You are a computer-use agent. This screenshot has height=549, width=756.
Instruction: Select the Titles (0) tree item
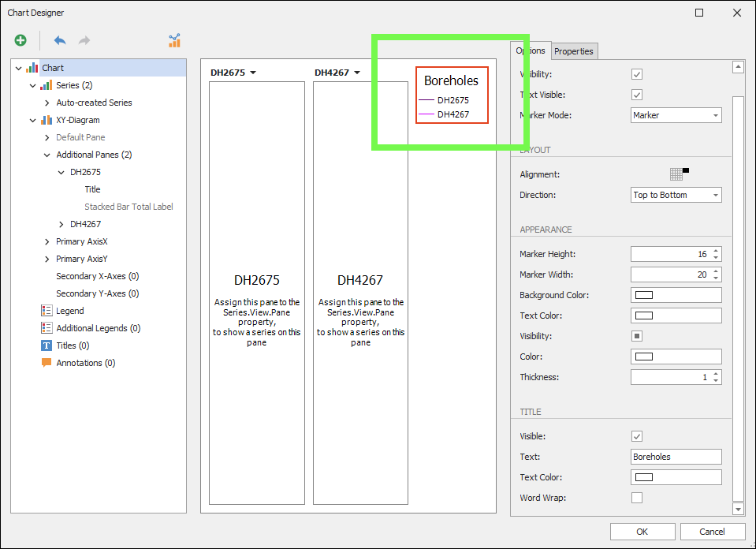tap(73, 345)
